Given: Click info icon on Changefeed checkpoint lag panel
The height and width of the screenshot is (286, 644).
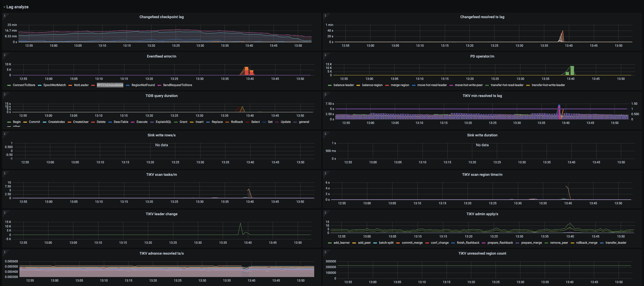Looking at the screenshot, I should [x=4, y=16].
